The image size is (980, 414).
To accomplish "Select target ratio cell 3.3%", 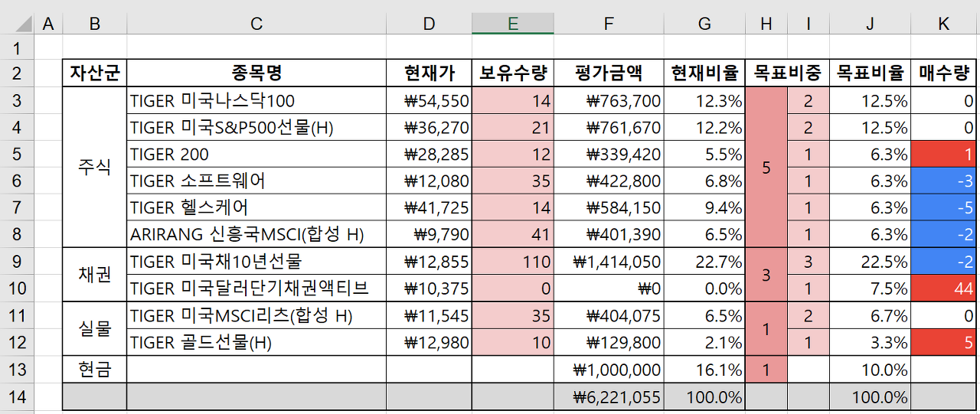I will coord(870,342).
